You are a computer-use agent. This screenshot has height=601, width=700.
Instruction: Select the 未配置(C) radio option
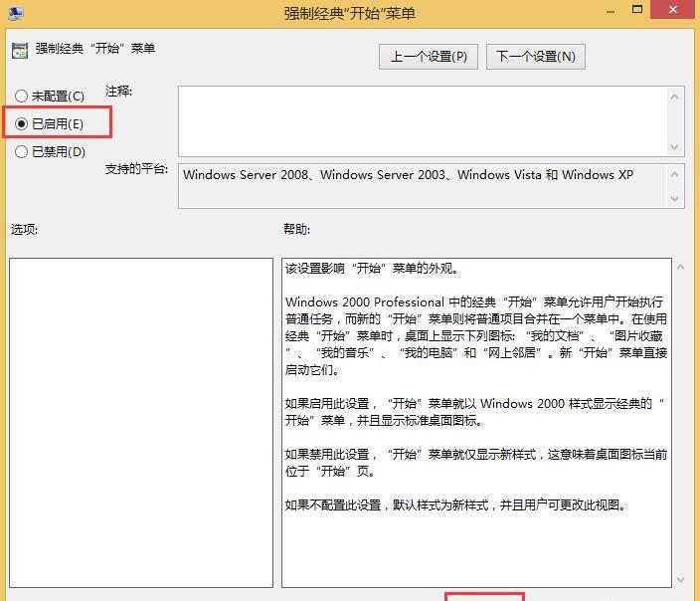tap(22, 97)
